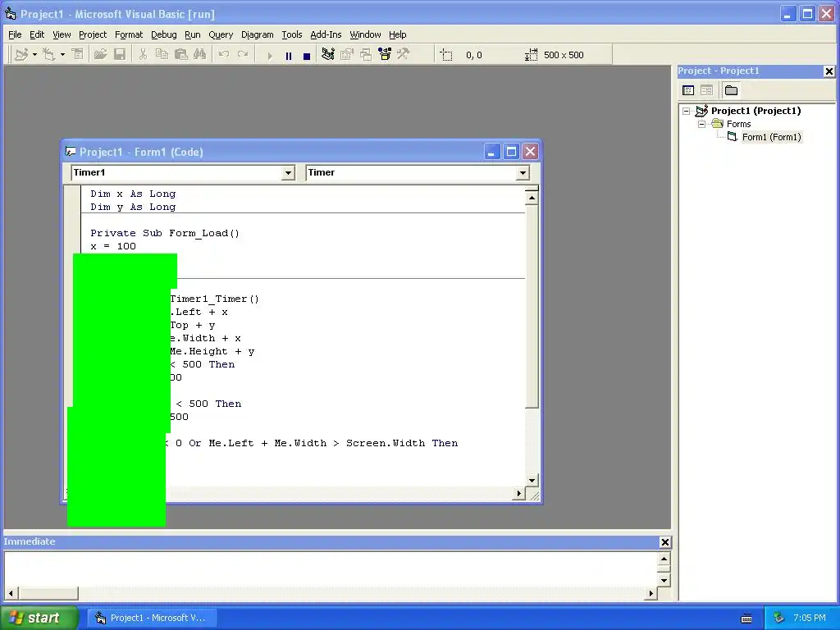Click Immediate window scroll right arrow
Screen dimensions: 840x630
click(651, 593)
